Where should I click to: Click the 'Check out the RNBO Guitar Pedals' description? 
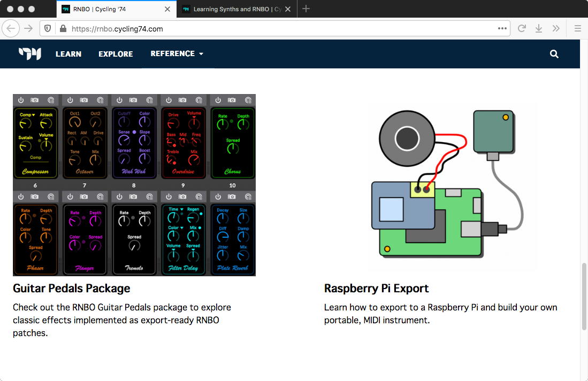pos(122,320)
